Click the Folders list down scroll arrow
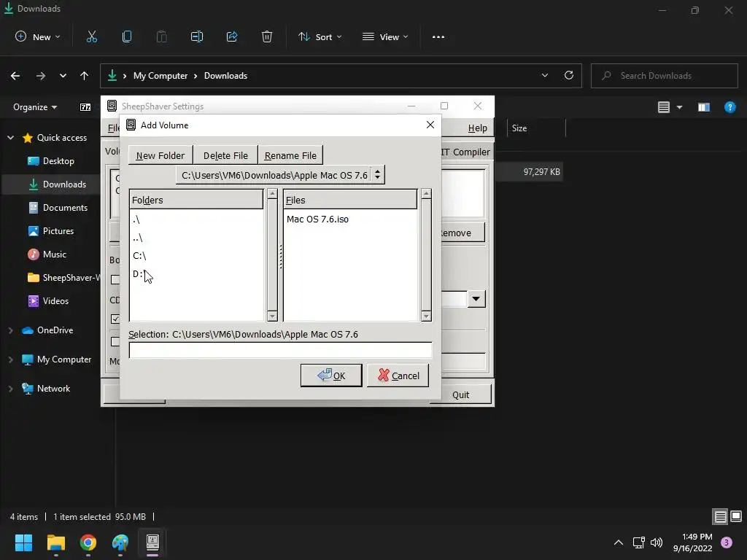This screenshot has width=747, height=560. [273, 316]
